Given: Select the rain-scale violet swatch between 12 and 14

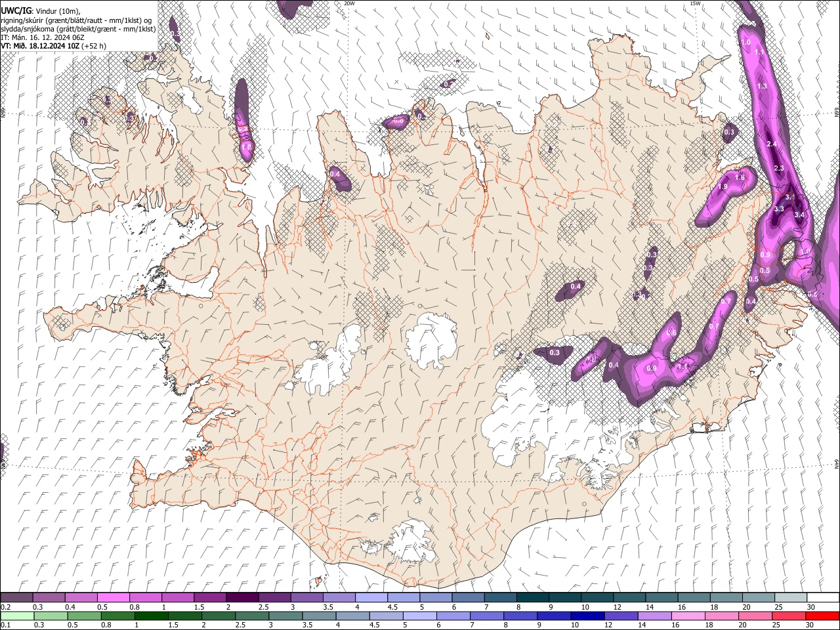Looking at the screenshot, I should pyautogui.click(x=621, y=616).
